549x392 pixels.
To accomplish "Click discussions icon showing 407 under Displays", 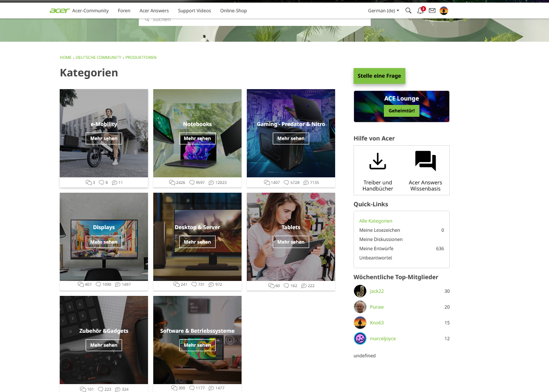I will 81,284.
